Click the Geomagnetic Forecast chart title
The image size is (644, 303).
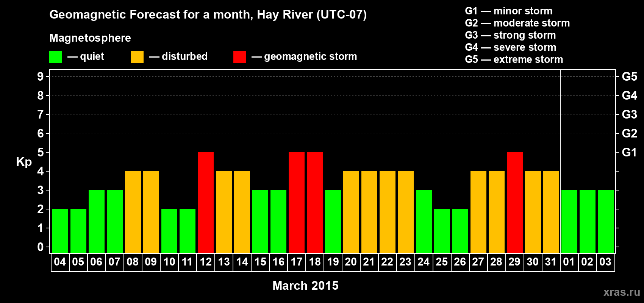tap(208, 15)
